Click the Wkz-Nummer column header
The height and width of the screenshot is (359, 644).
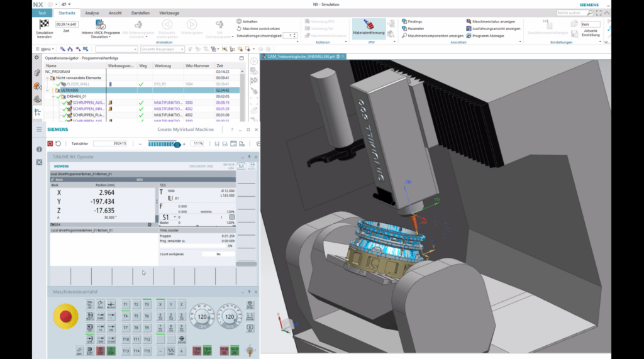(x=197, y=66)
